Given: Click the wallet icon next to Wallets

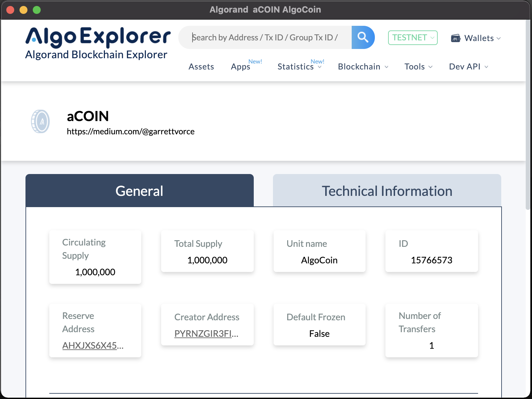Looking at the screenshot, I should (456, 38).
